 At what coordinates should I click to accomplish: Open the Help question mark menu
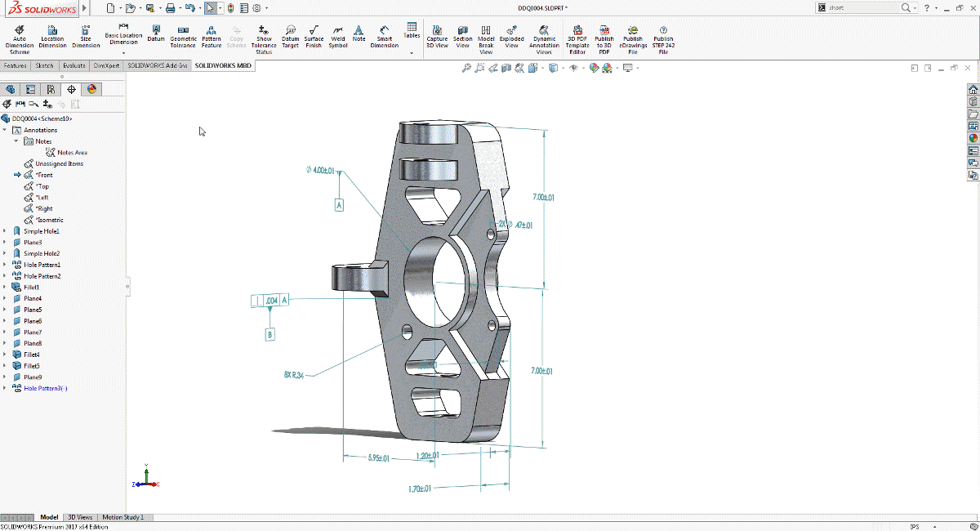coord(928,7)
